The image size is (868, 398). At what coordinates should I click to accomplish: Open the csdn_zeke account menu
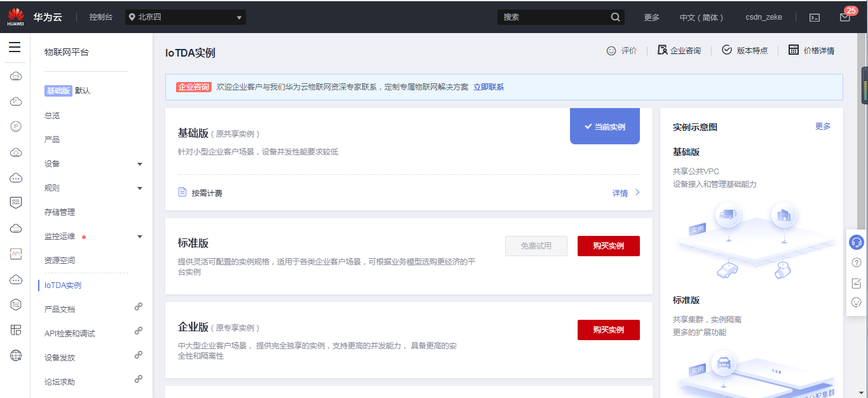(764, 18)
